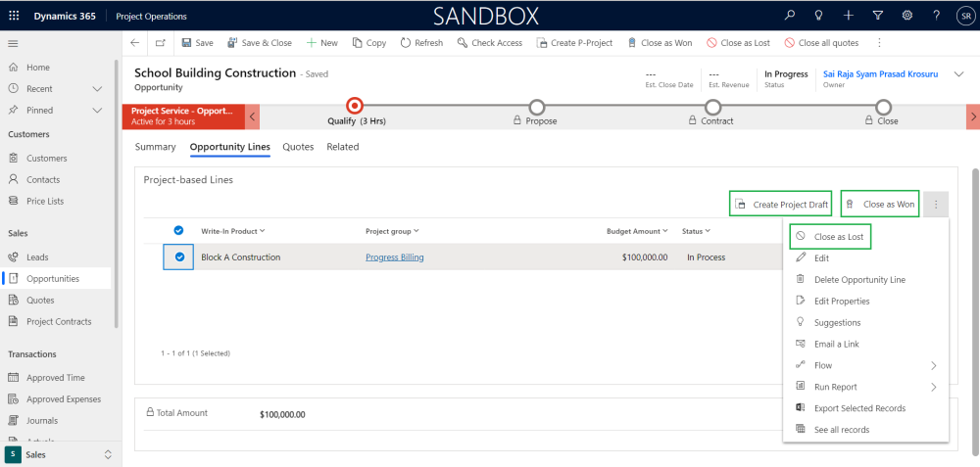
Task: Open the SR user profile avatar
Action: click(x=965, y=17)
